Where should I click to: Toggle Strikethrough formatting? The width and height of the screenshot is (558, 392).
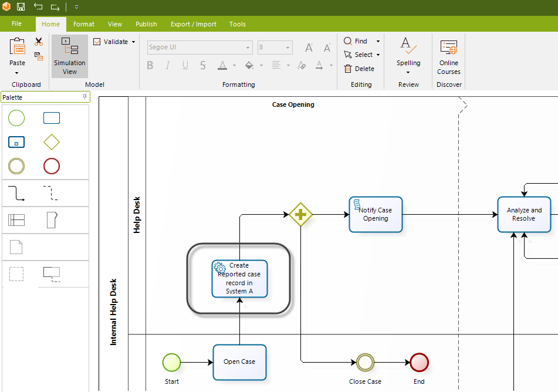click(x=203, y=65)
